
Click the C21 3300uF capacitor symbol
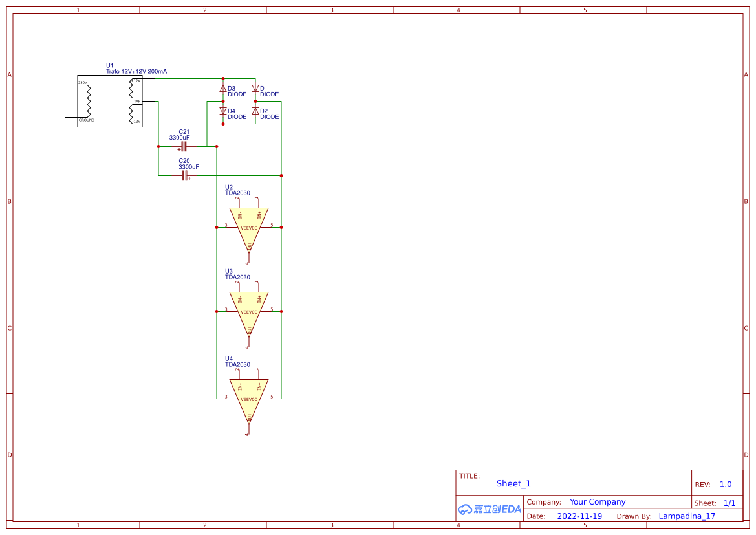click(184, 147)
